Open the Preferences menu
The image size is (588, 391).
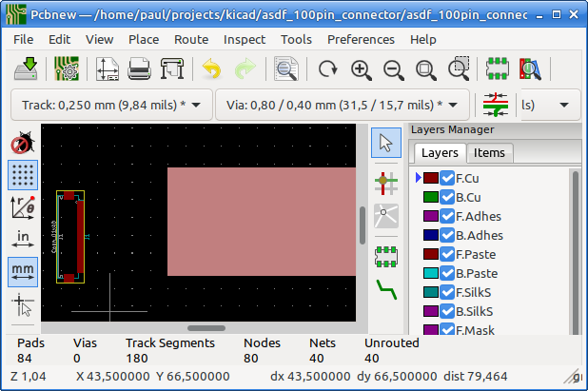pos(361,39)
